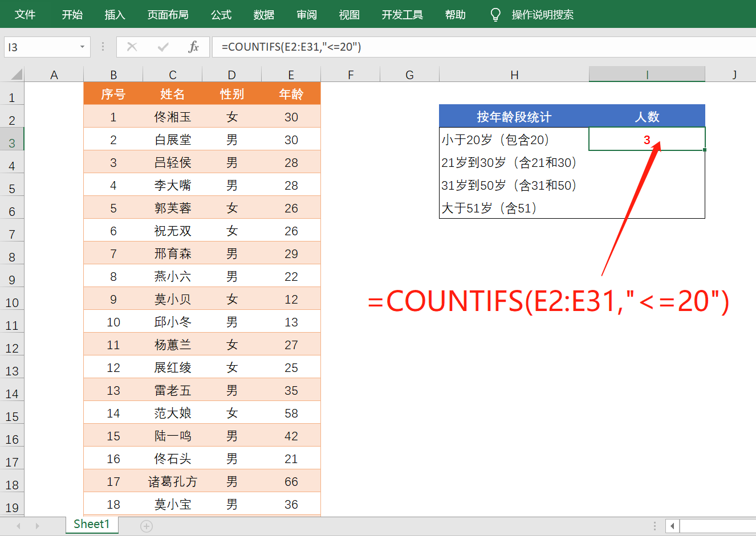Select the cell containing 诸葛孔方
Viewport: 756px width, 536px height.
[x=173, y=481]
